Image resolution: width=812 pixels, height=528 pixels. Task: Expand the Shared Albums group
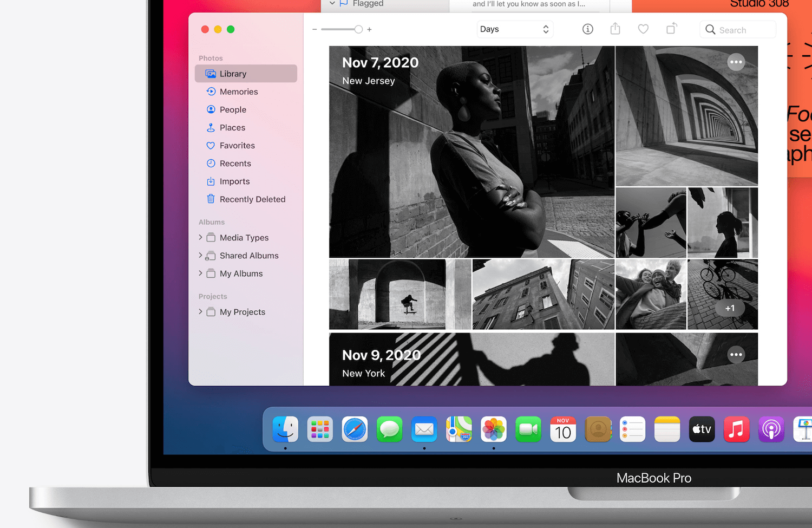pyautogui.click(x=200, y=256)
